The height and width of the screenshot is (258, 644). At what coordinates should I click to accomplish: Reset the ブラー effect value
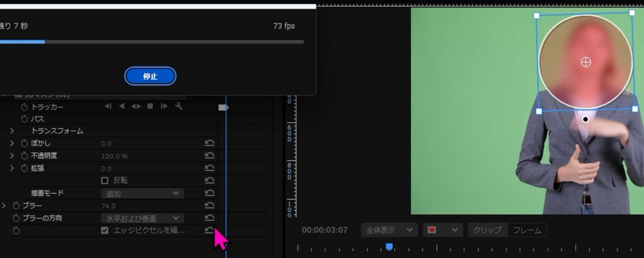click(209, 206)
